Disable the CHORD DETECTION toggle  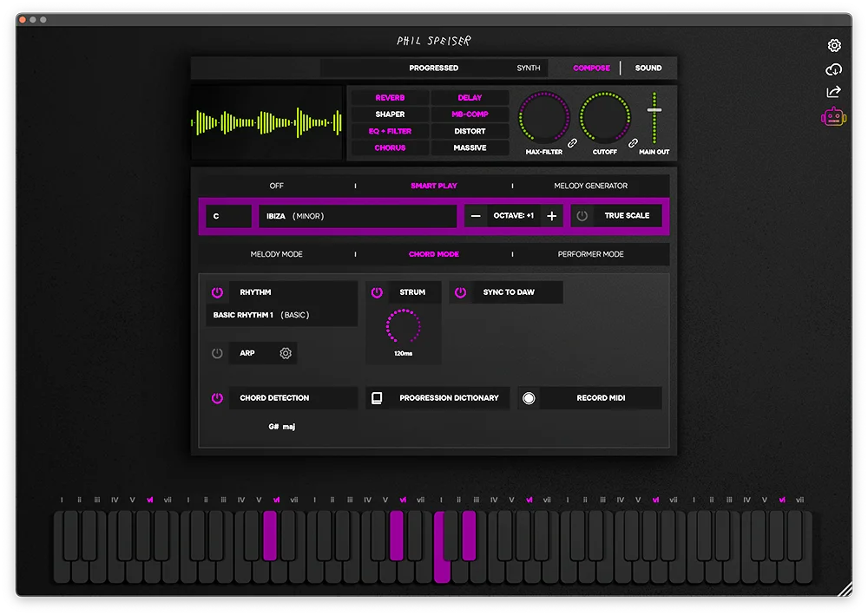(x=215, y=397)
